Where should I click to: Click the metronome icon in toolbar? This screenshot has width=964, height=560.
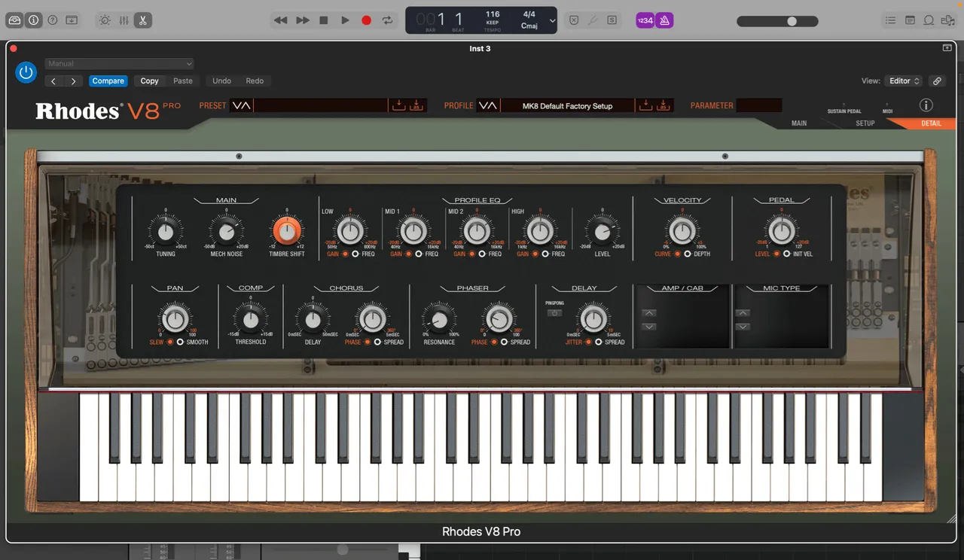[x=664, y=20]
